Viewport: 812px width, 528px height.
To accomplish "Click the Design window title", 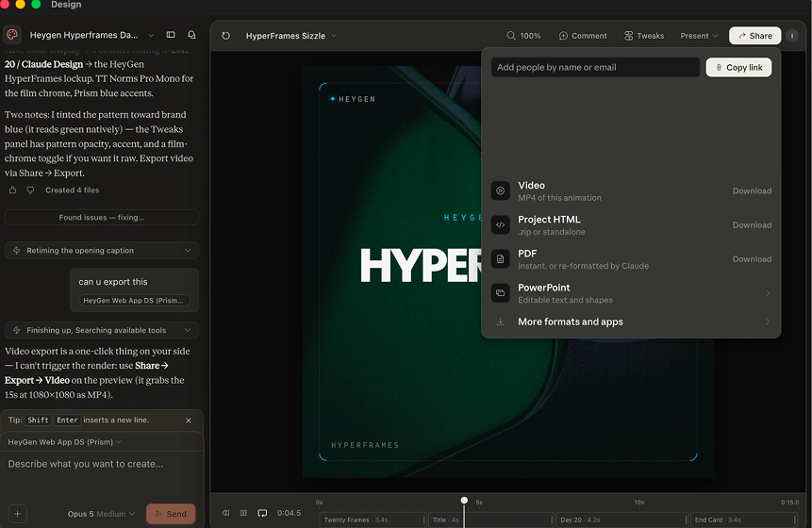I will 66,5.
